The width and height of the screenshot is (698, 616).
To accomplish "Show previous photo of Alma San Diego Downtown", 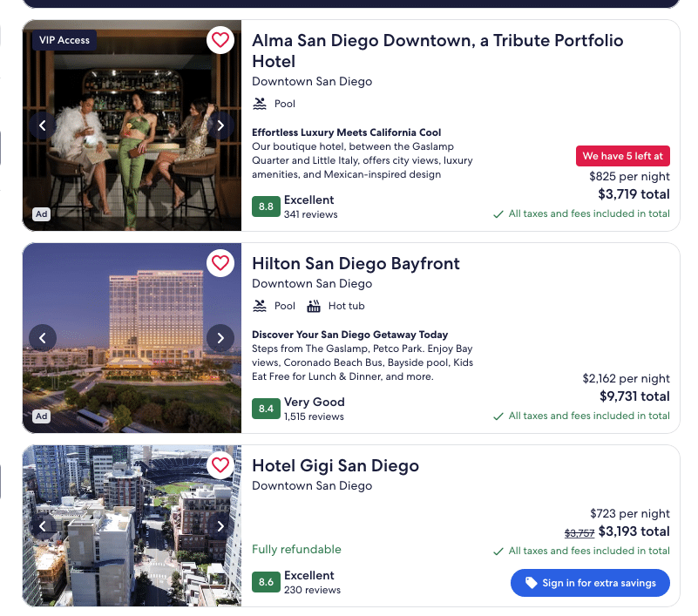I will coord(43,125).
